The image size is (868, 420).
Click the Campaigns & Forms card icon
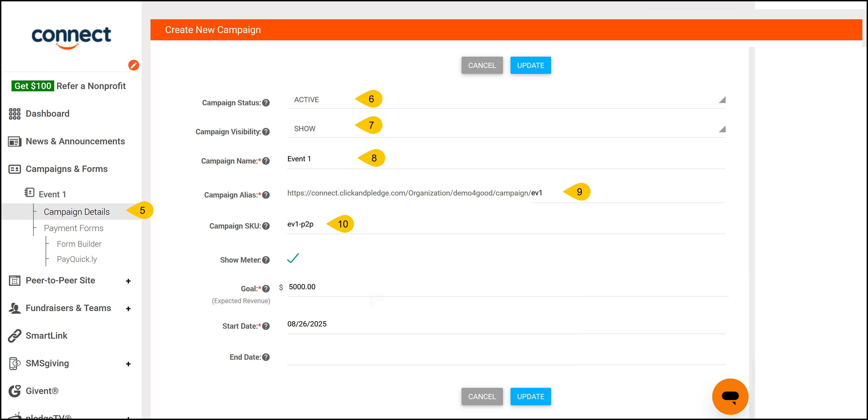[x=15, y=169]
